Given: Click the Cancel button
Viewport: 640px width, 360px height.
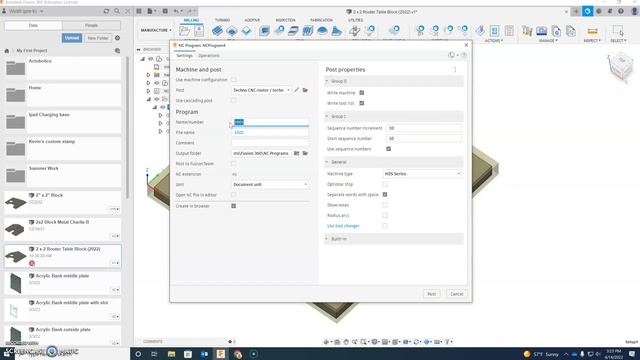Looking at the screenshot, I should tap(456, 294).
